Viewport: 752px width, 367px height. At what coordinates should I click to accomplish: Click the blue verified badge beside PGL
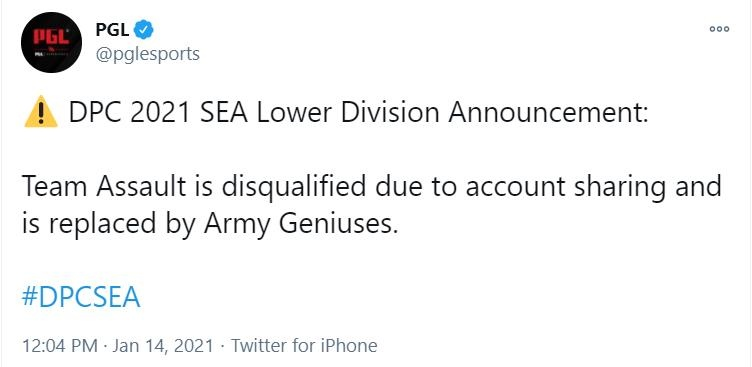tap(143, 30)
